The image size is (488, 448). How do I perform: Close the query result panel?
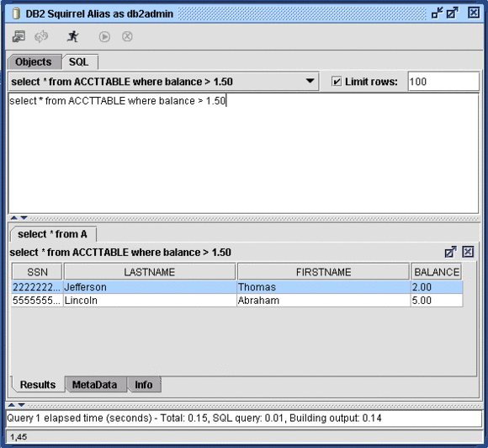coord(468,252)
